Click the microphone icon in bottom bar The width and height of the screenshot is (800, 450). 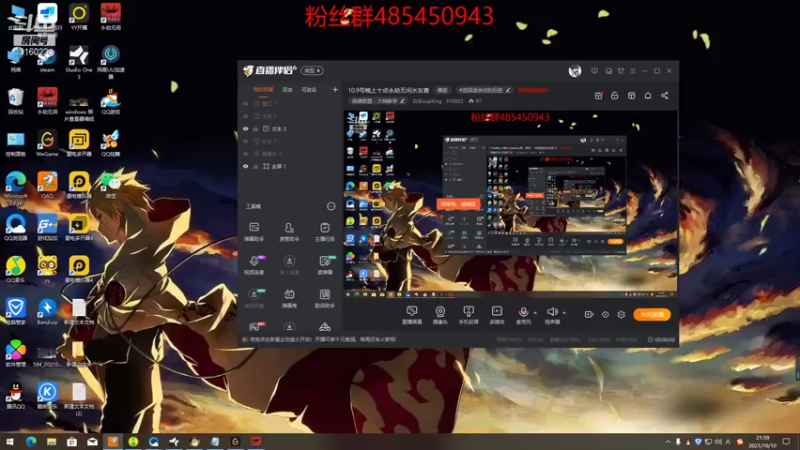[523, 312]
